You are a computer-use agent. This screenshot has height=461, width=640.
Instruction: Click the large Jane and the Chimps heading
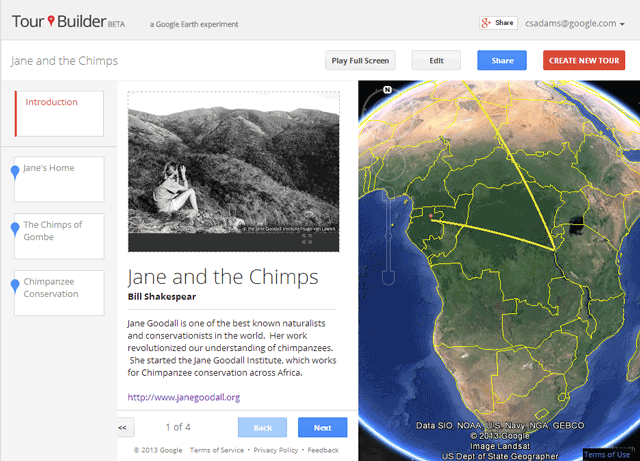223,277
